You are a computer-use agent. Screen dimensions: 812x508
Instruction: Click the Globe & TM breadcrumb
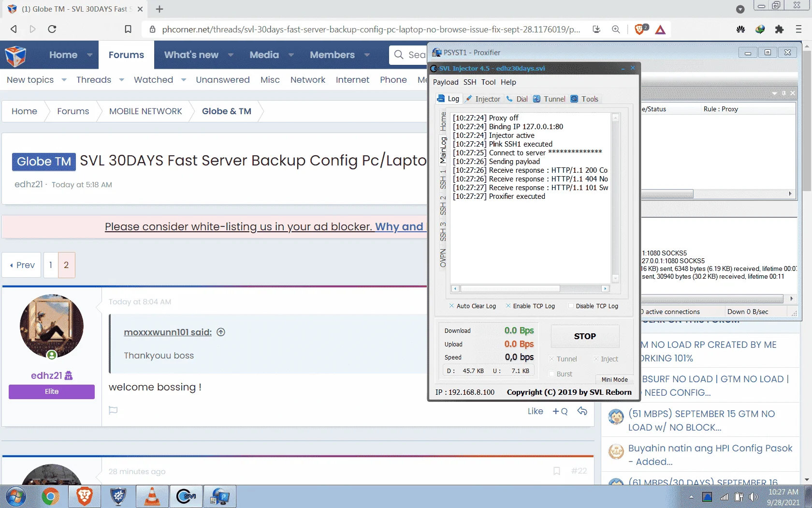coord(227,111)
